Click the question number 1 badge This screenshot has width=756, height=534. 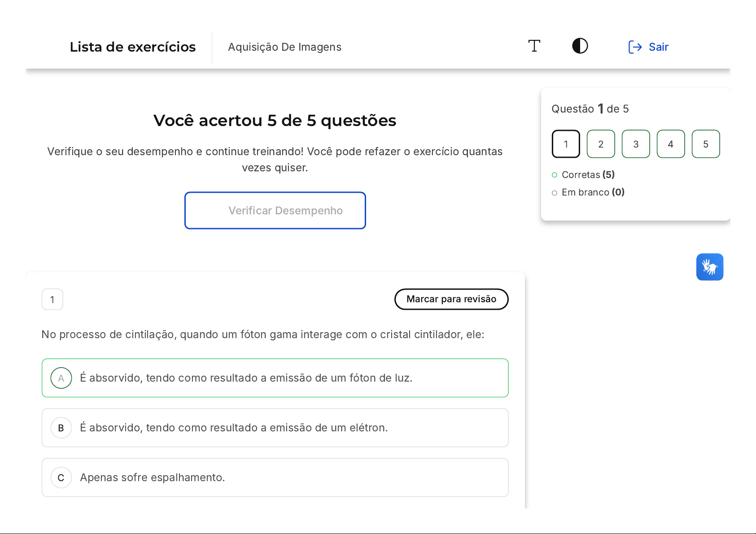(x=52, y=300)
